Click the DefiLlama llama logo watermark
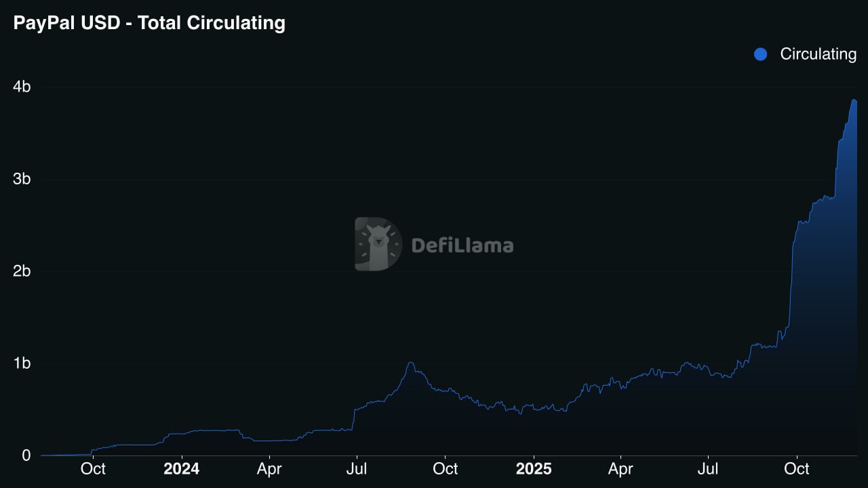Screen dimensions: 868x488 378,244
